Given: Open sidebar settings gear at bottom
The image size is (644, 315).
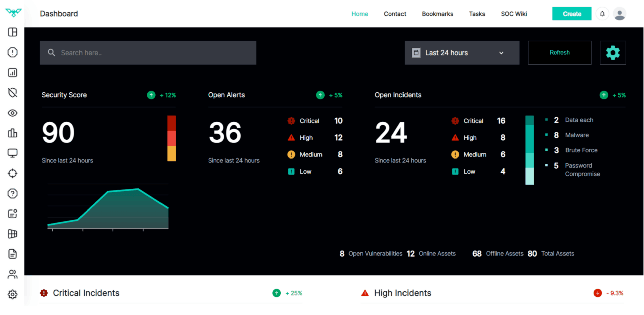Looking at the screenshot, I should 12,294.
